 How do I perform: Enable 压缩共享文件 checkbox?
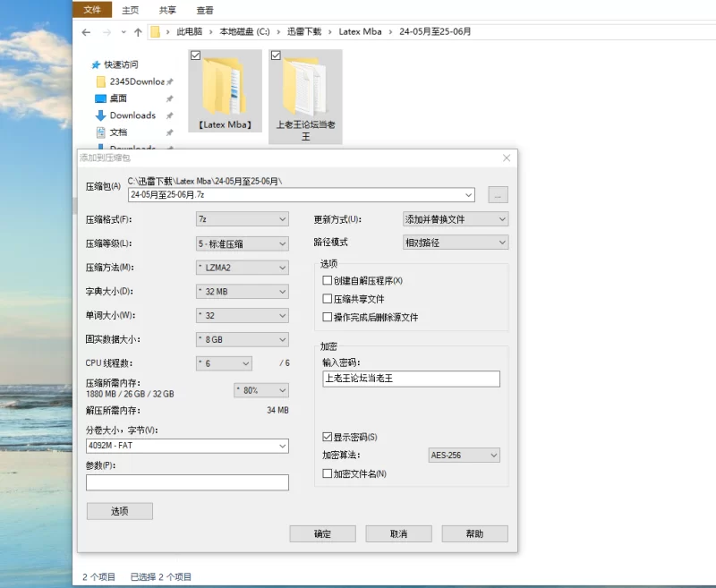point(327,299)
